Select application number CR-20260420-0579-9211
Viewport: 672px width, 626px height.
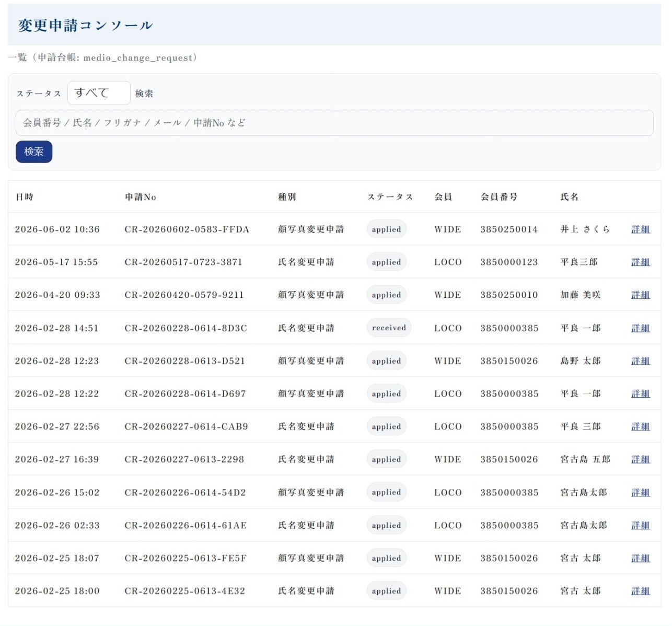click(x=184, y=295)
